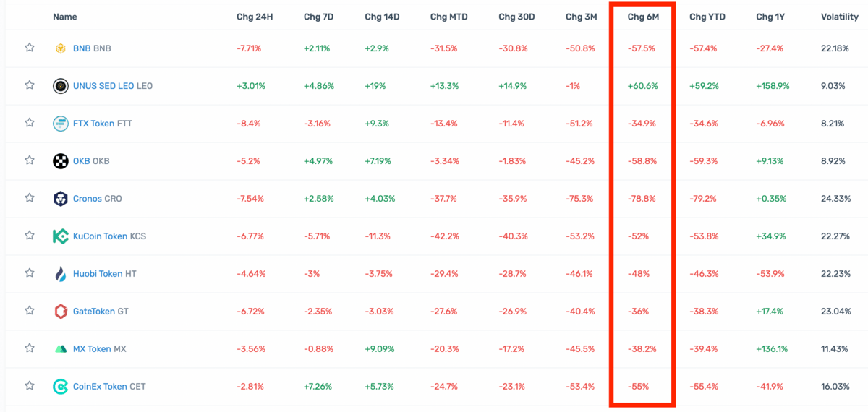Click the OKB logo icon

point(61,161)
